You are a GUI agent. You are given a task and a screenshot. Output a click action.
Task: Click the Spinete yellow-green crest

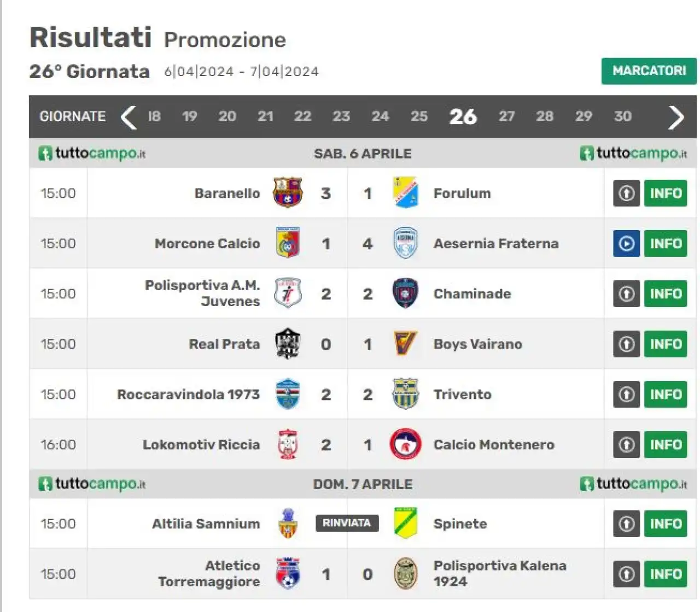[x=405, y=523]
